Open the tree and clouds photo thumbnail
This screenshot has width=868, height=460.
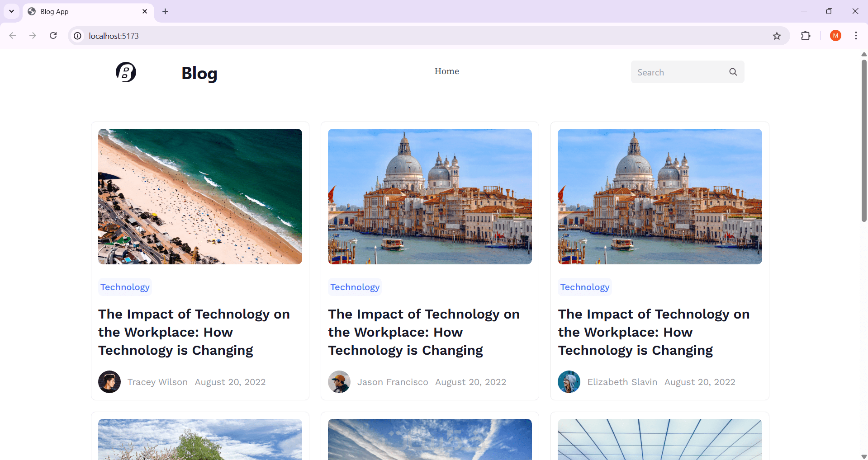[200, 439]
